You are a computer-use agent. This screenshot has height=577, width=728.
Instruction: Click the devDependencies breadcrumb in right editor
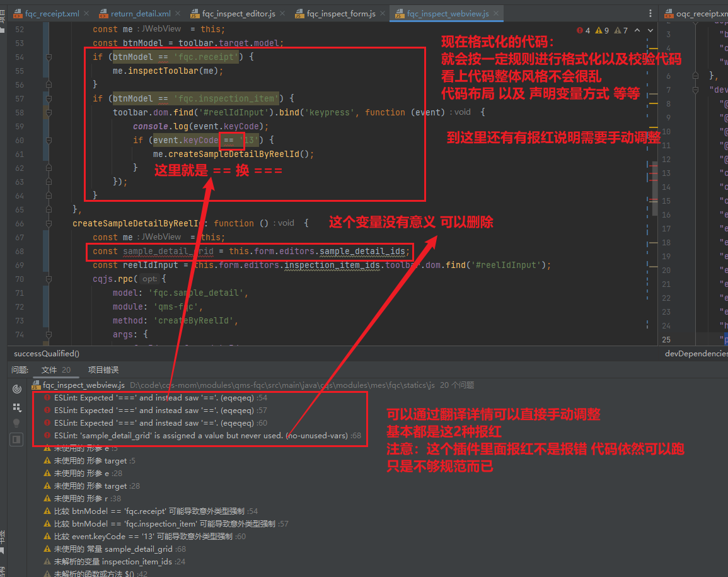coord(695,354)
